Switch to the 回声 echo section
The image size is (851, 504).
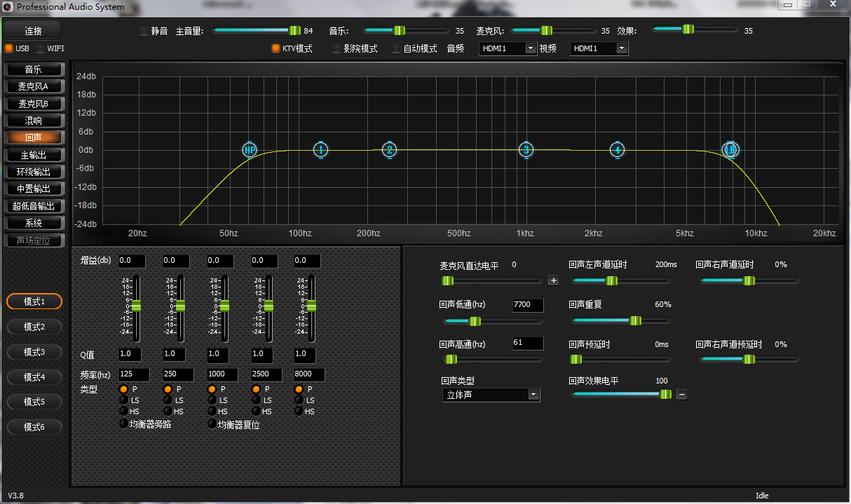click(34, 137)
